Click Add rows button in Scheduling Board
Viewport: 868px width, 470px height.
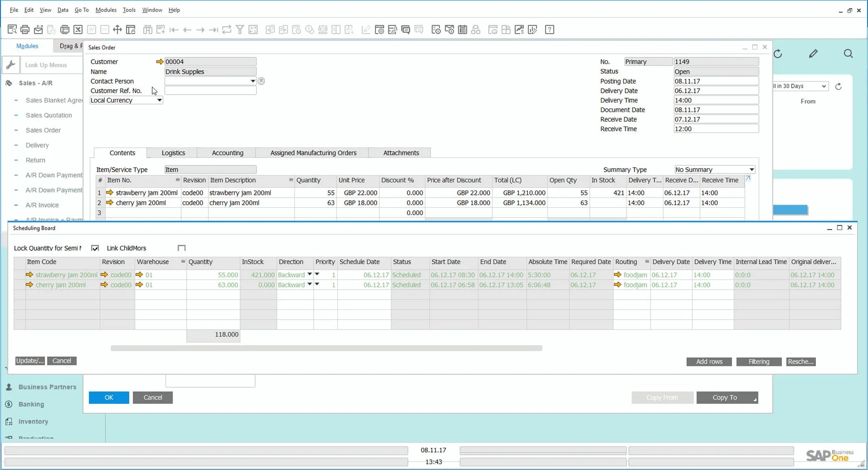710,362
